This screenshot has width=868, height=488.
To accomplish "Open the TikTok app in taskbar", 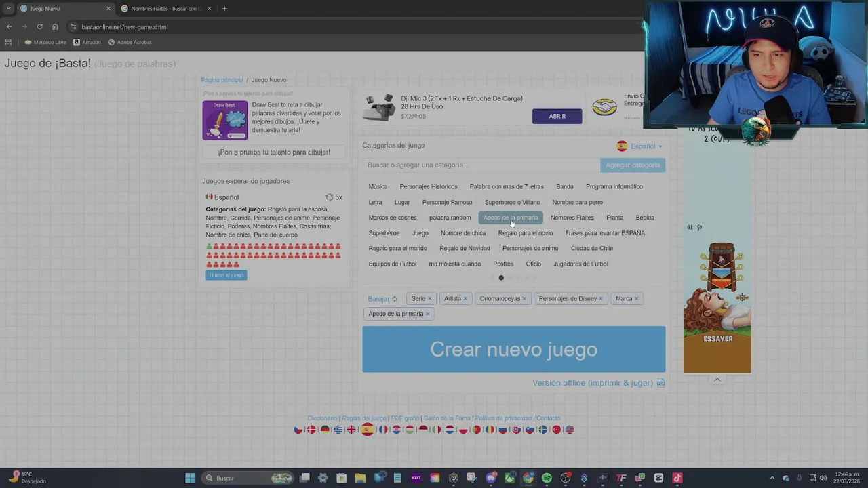I will point(677,478).
